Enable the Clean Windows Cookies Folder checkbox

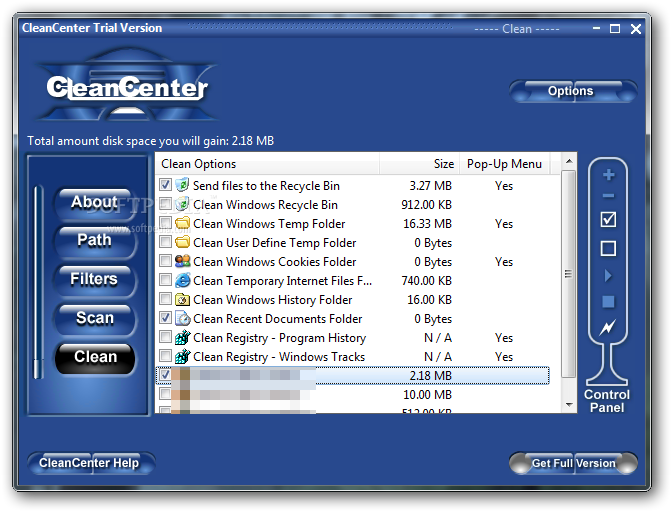coord(165,260)
